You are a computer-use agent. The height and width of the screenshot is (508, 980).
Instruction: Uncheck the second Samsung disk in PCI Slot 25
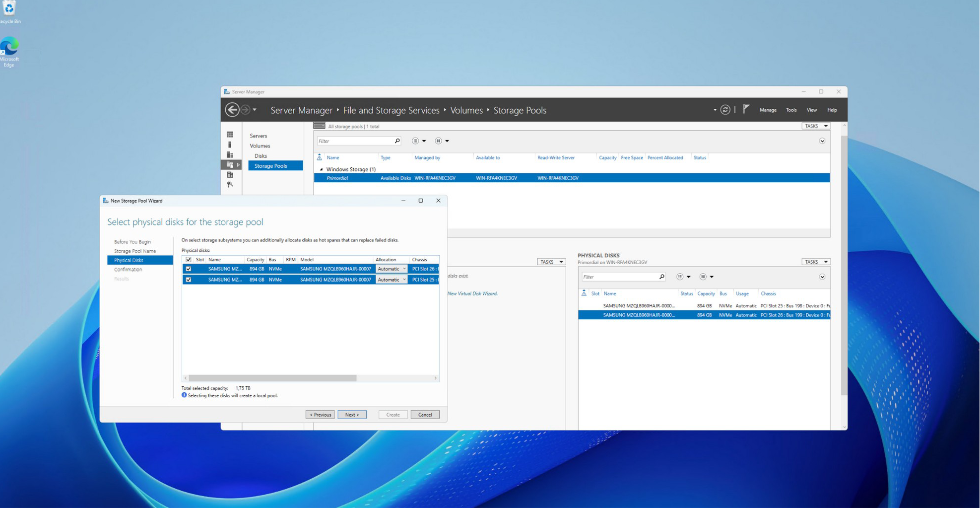point(189,280)
